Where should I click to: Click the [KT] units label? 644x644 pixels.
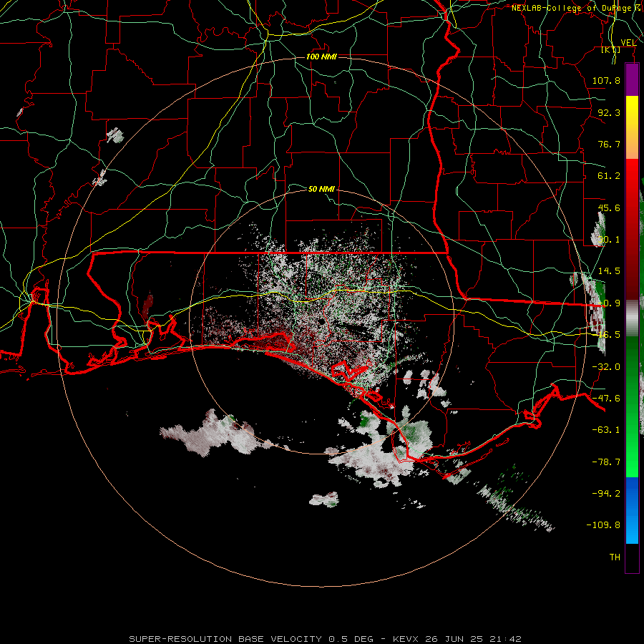point(611,49)
